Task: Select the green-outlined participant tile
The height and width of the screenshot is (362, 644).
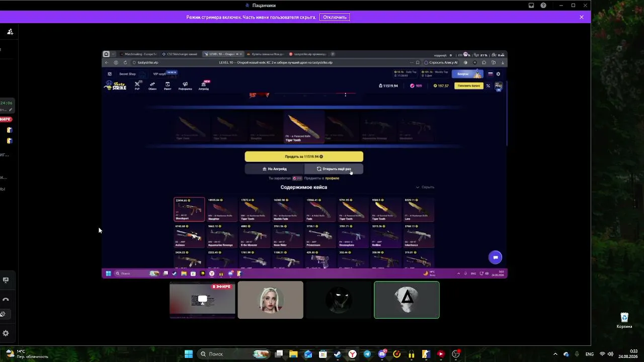Action: tap(407, 300)
